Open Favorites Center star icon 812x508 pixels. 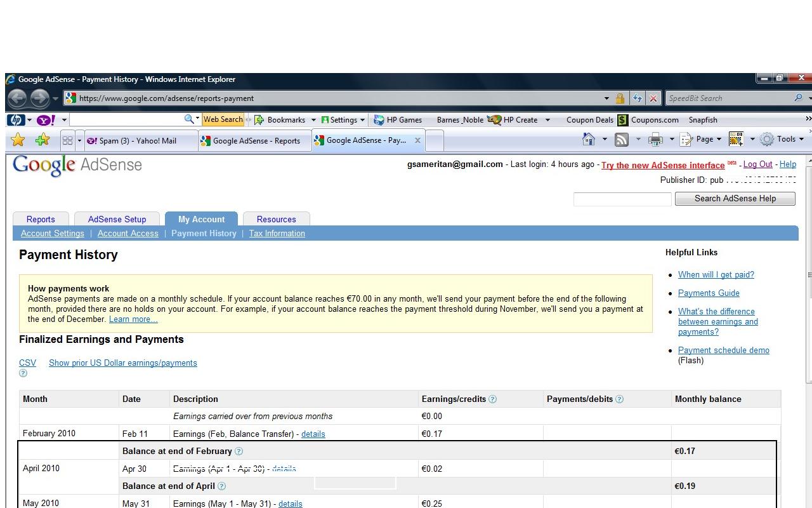click(x=18, y=140)
